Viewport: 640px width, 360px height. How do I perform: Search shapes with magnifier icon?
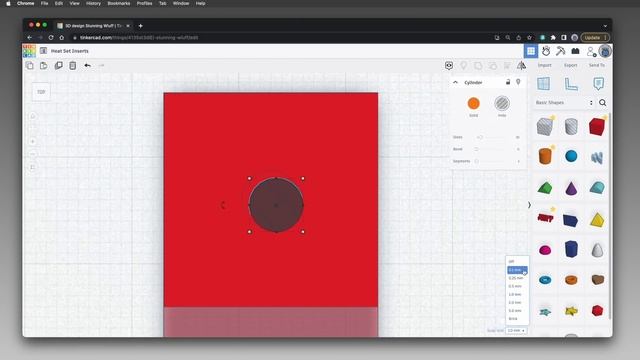tap(602, 103)
